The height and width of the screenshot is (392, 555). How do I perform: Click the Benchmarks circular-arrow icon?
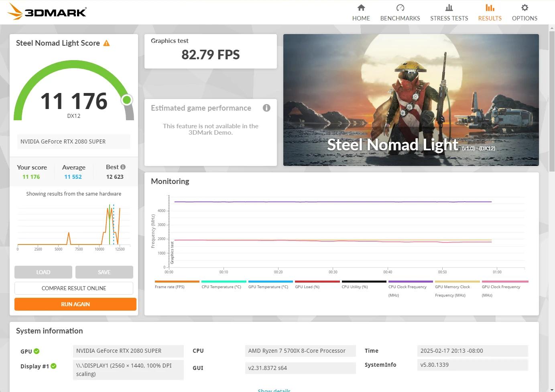click(400, 7)
